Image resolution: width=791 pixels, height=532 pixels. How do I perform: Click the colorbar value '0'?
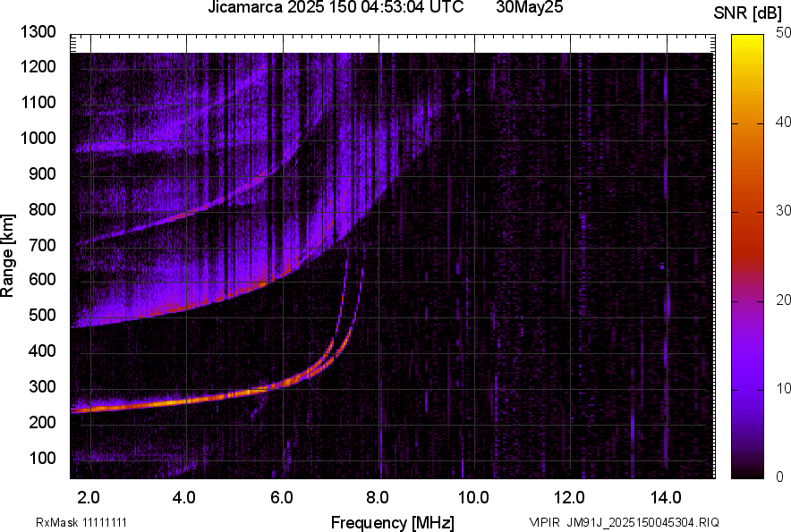click(780, 477)
